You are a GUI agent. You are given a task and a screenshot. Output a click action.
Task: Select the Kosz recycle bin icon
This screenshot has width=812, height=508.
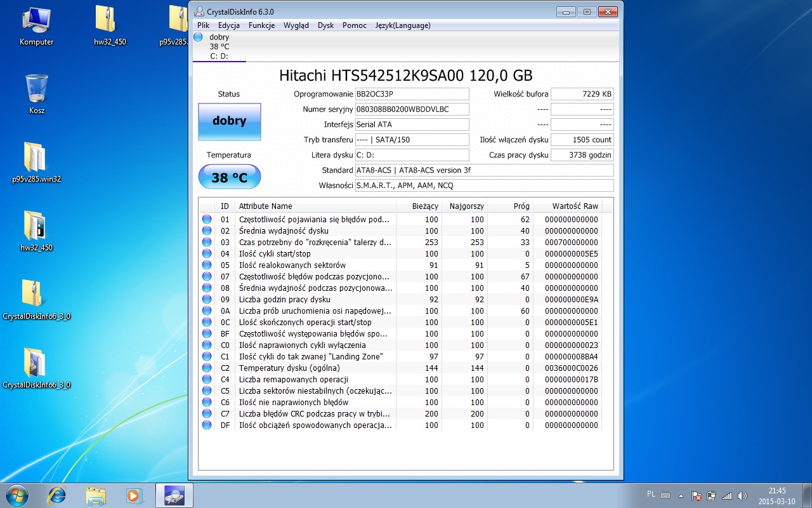tap(36, 94)
